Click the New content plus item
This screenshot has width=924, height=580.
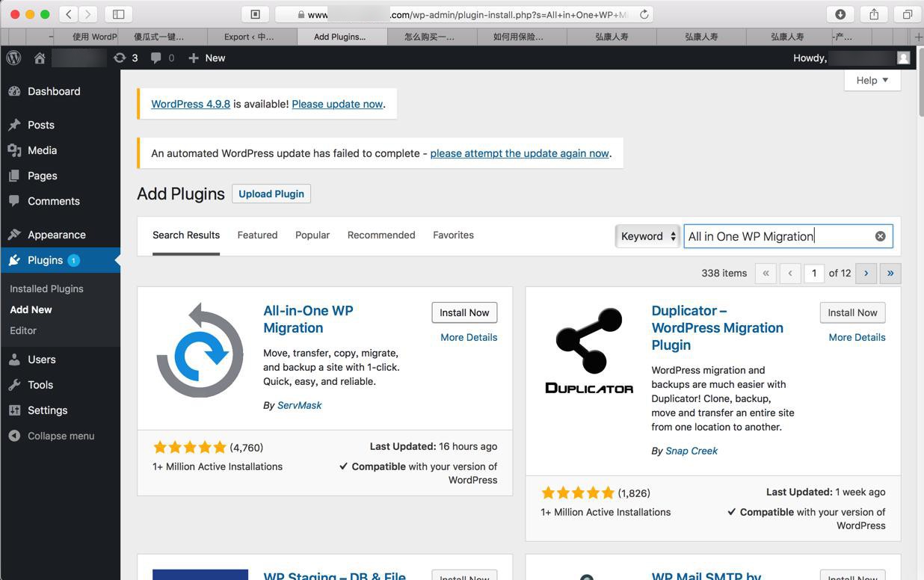tap(207, 58)
